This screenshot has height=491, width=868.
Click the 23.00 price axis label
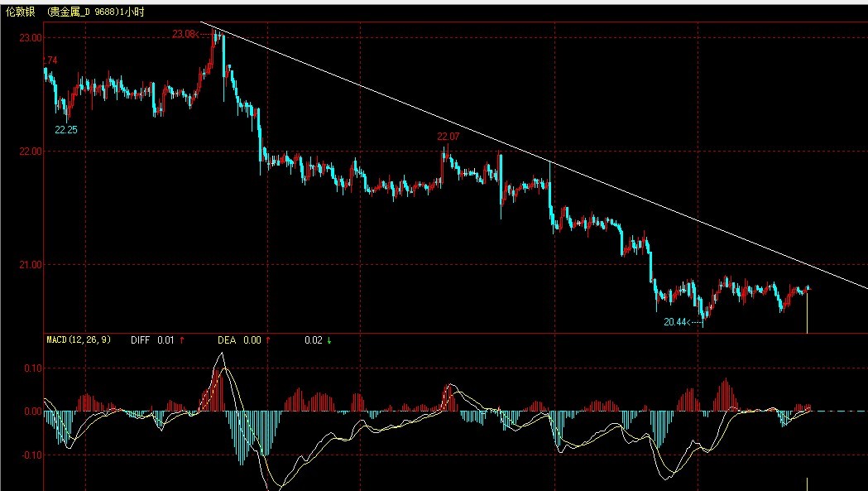[x=30, y=38]
